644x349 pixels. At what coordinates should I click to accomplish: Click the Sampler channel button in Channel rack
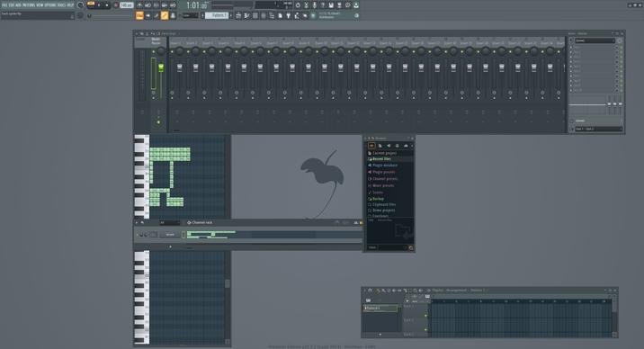pyautogui.click(x=170, y=235)
